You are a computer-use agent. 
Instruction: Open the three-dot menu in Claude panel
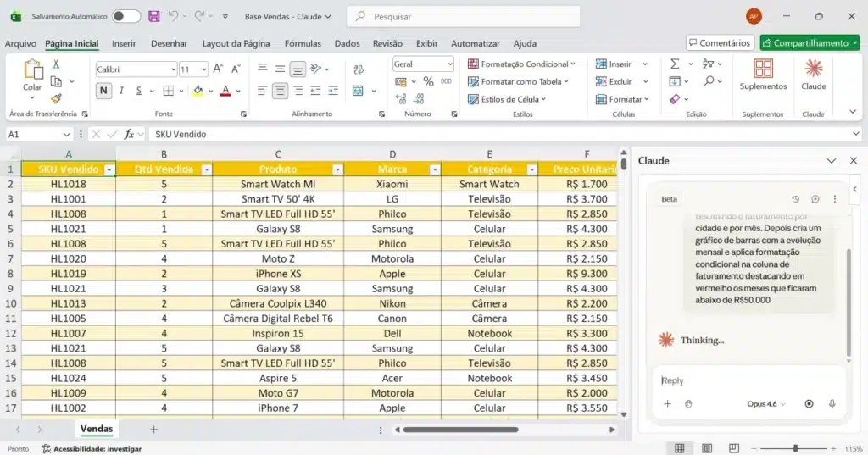tap(835, 199)
